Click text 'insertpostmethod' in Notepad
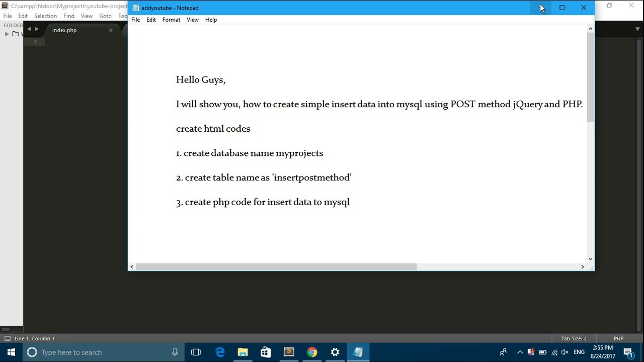The image size is (644, 362). [311, 177]
